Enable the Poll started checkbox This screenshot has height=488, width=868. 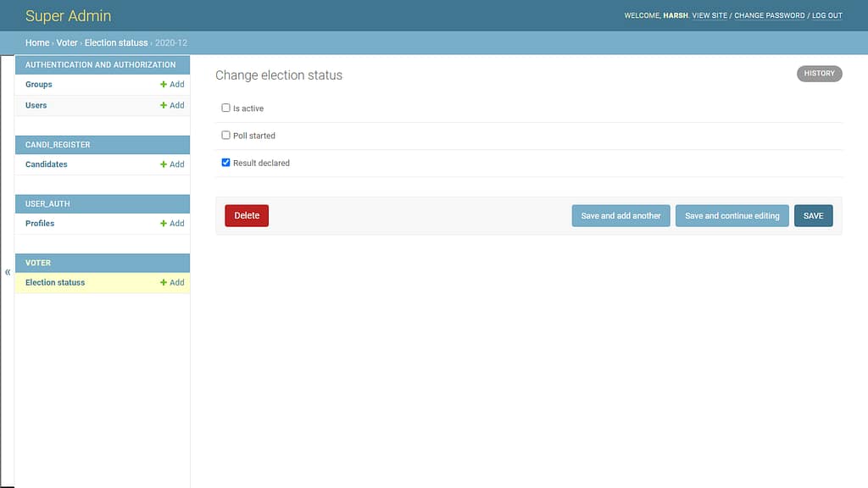tap(225, 135)
